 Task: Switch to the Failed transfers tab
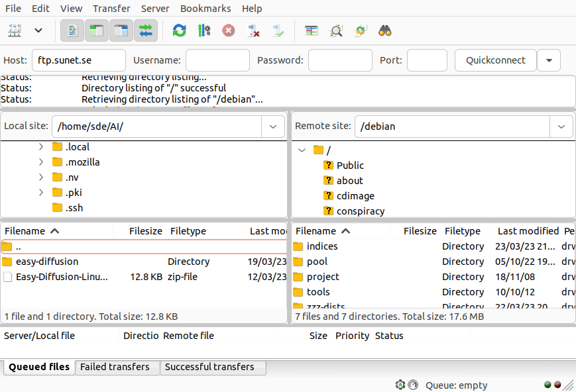pos(117,367)
